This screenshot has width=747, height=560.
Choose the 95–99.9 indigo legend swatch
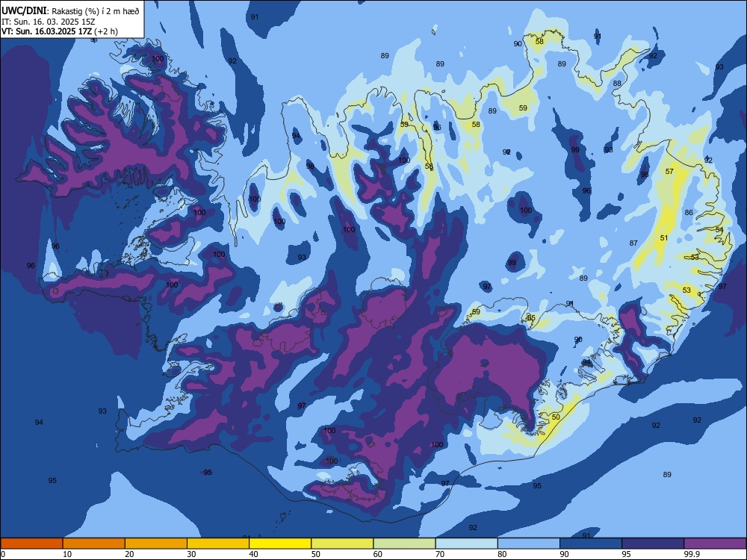point(653,544)
